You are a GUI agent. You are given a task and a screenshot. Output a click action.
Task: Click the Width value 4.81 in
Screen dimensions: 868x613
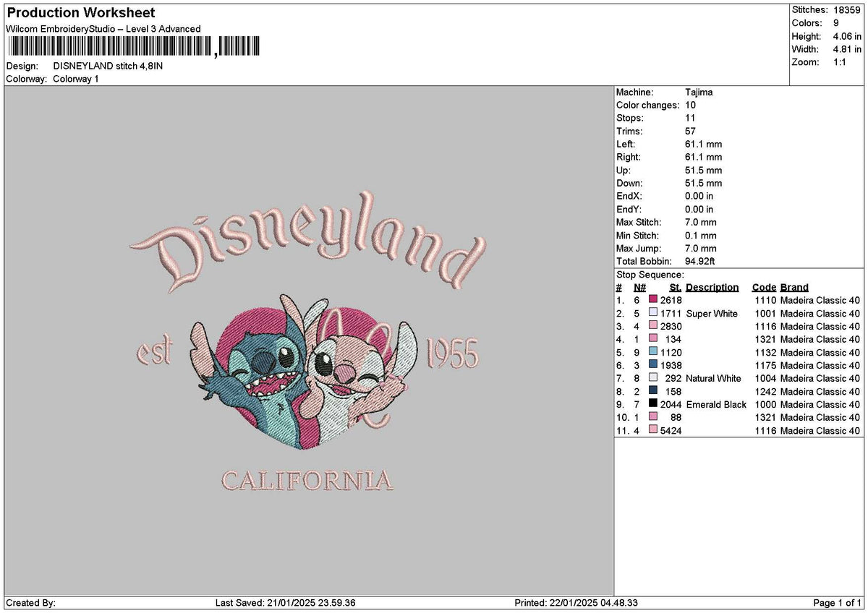pos(847,49)
